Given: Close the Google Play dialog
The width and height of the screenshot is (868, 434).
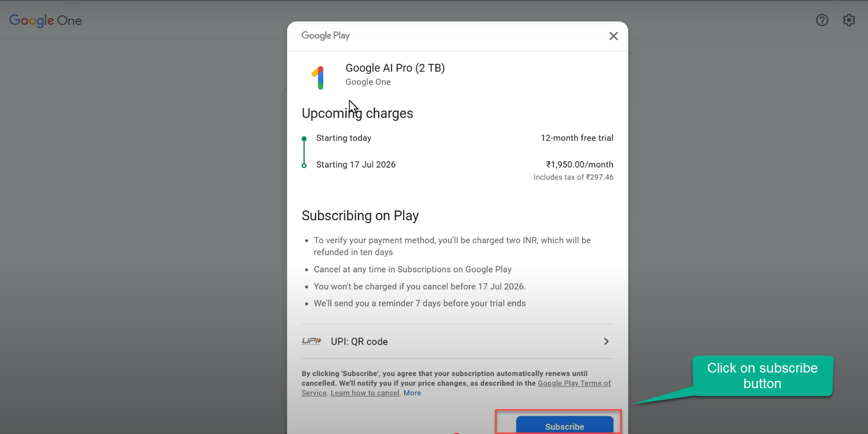Looking at the screenshot, I should pos(613,36).
